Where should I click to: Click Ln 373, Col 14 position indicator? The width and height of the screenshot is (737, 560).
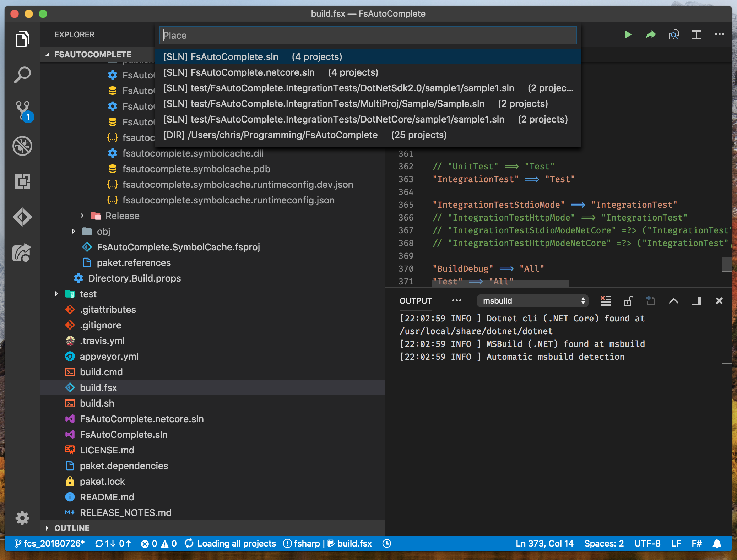pos(544,544)
